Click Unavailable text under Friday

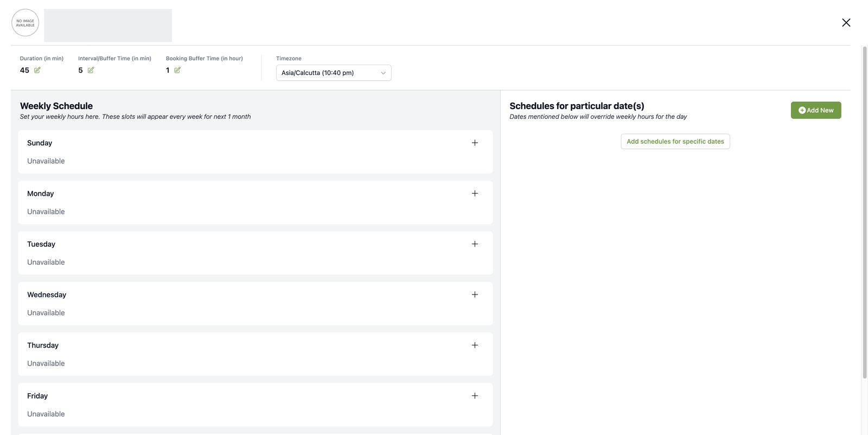46,414
